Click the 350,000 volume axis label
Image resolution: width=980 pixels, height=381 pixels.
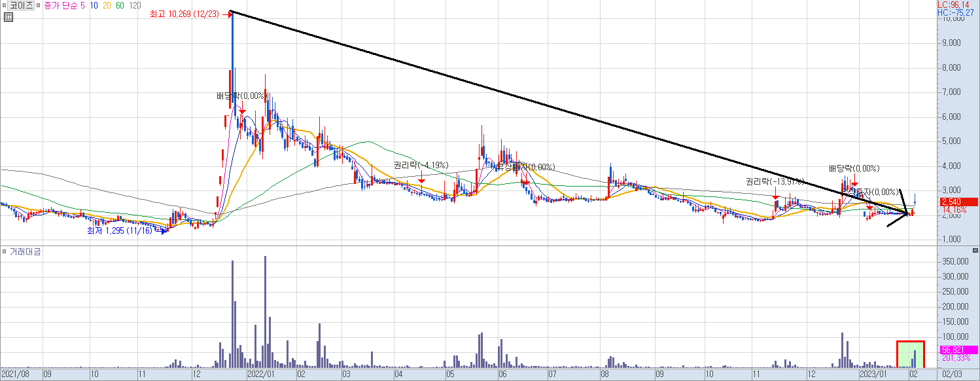click(954, 261)
